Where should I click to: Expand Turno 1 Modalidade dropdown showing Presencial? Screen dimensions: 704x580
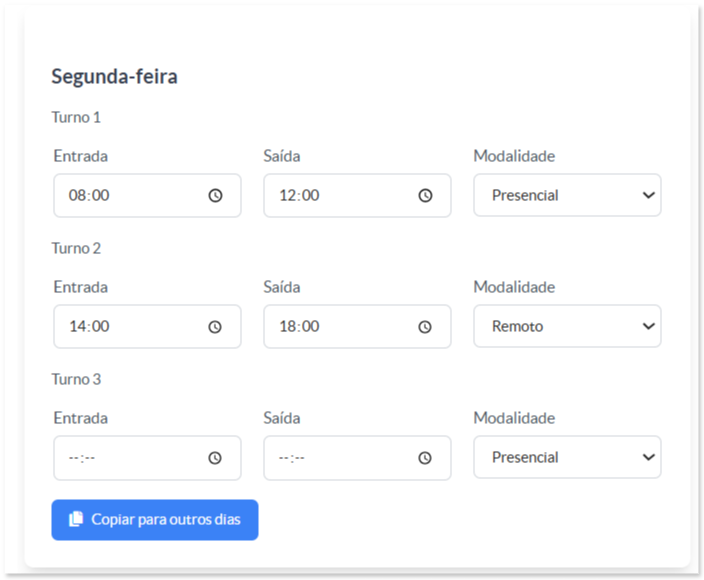[567, 195]
